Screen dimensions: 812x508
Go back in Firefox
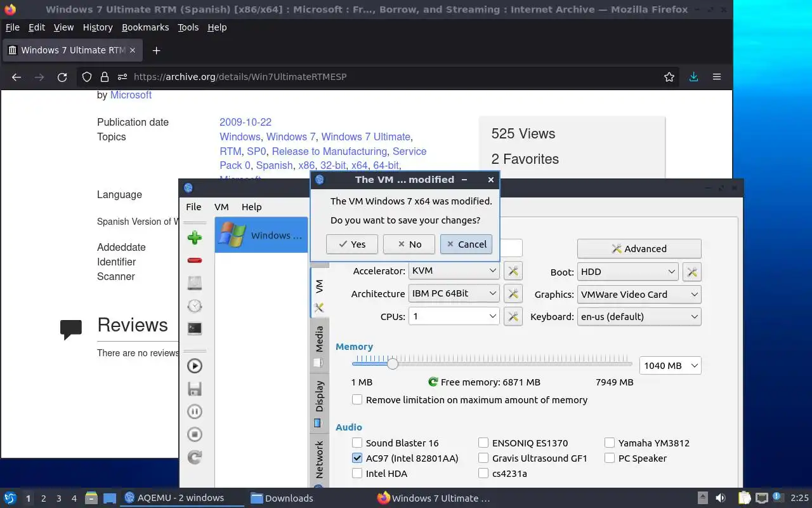16,77
